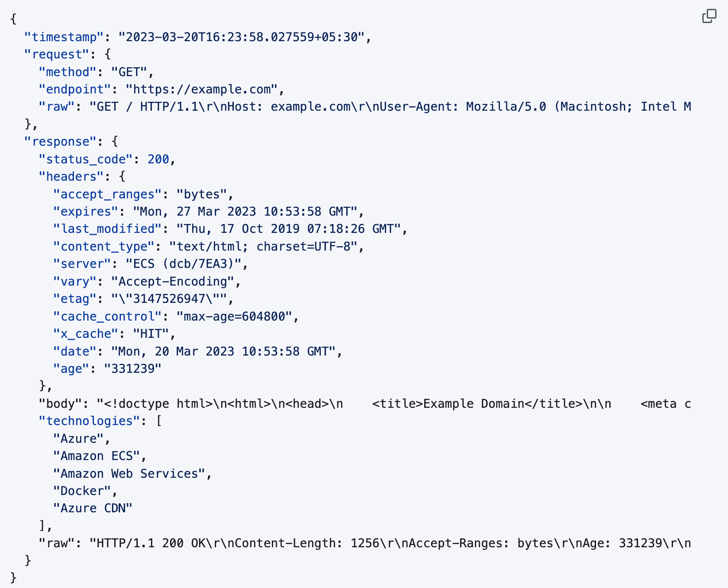Click the https://example.com endpoint value
Image resolution: width=728 pixels, height=588 pixels.
(x=202, y=89)
